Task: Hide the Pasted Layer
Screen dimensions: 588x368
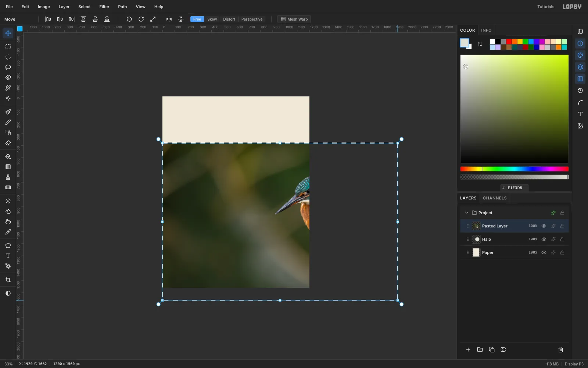Action: click(544, 226)
